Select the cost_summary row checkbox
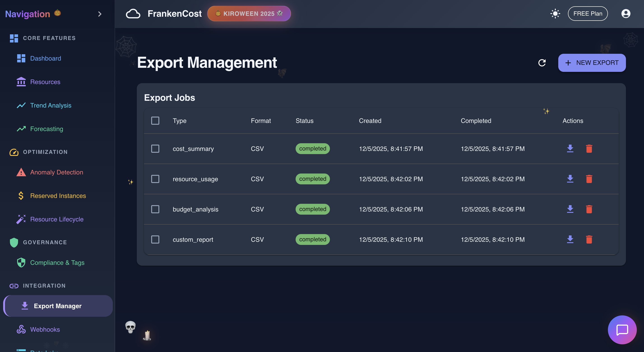Screen dimensions: 644x352 point(155,149)
